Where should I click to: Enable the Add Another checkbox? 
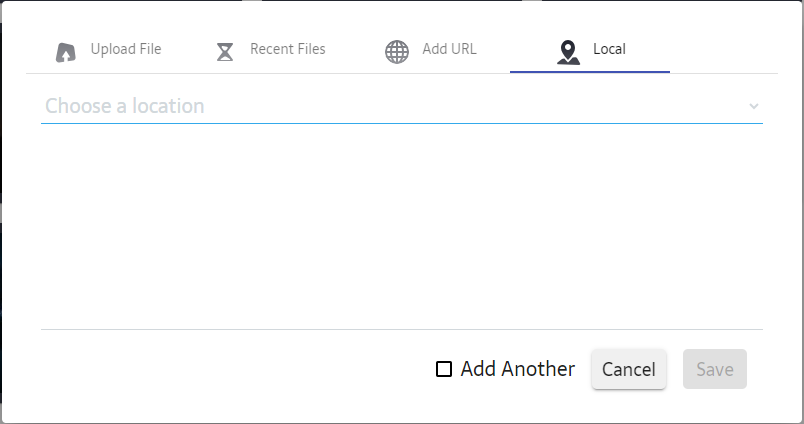click(444, 369)
